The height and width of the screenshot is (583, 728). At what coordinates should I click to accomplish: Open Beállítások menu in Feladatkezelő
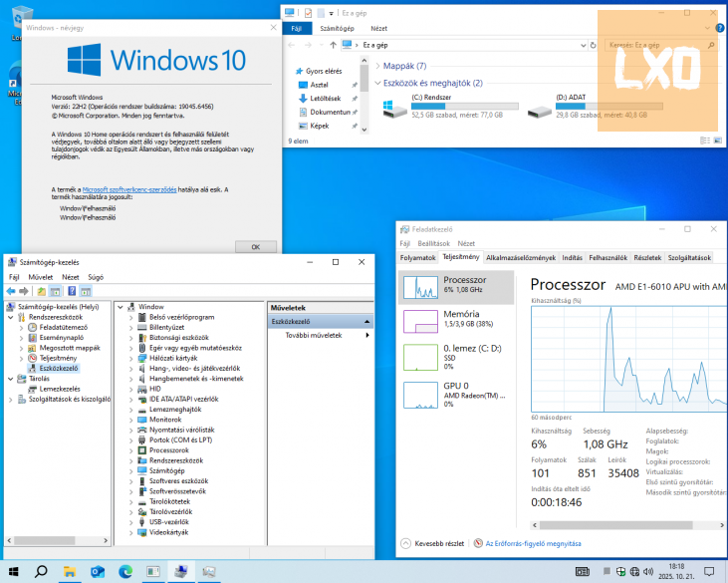click(x=433, y=243)
